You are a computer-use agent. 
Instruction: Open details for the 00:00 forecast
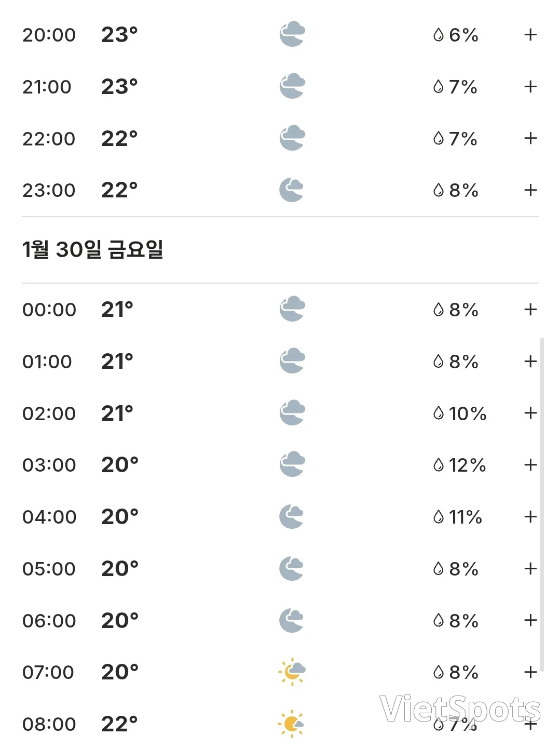coord(530,310)
